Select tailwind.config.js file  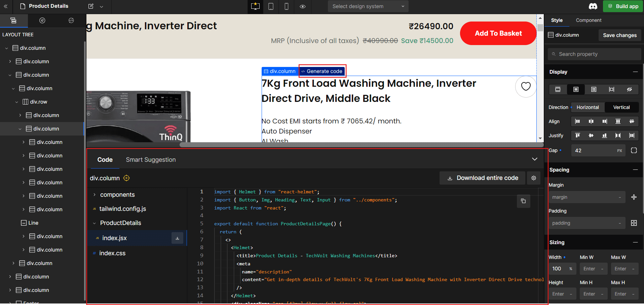(x=123, y=209)
